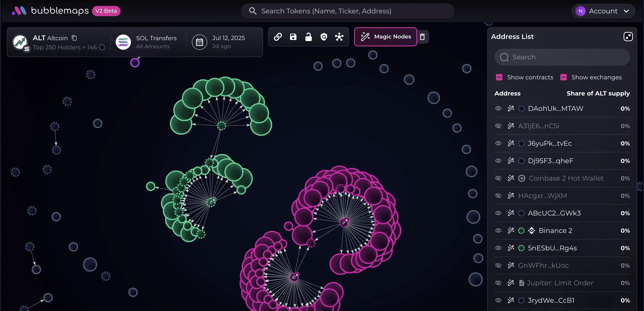Click the Search Tokens input field

click(348, 11)
